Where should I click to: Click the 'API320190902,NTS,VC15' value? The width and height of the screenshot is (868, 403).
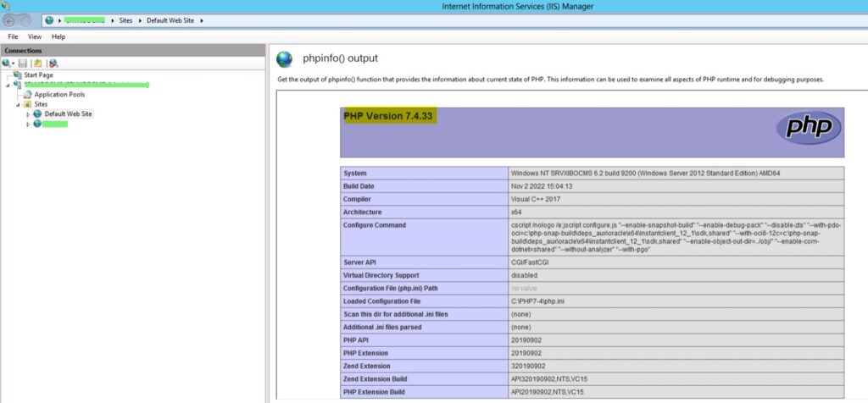548,378
